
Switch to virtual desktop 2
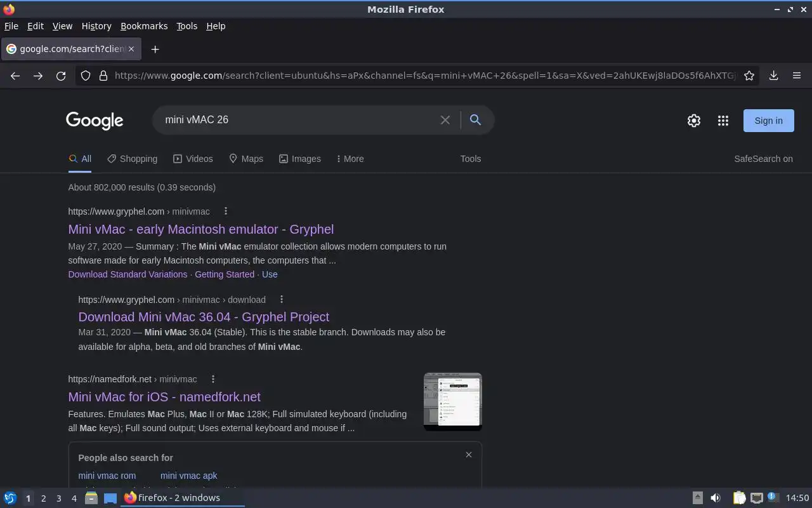(x=43, y=498)
